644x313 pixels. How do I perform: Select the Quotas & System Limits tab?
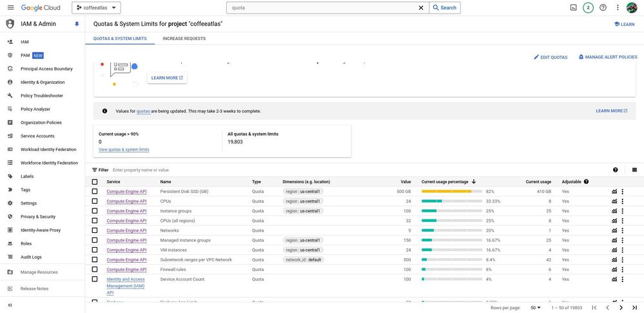(x=120, y=39)
